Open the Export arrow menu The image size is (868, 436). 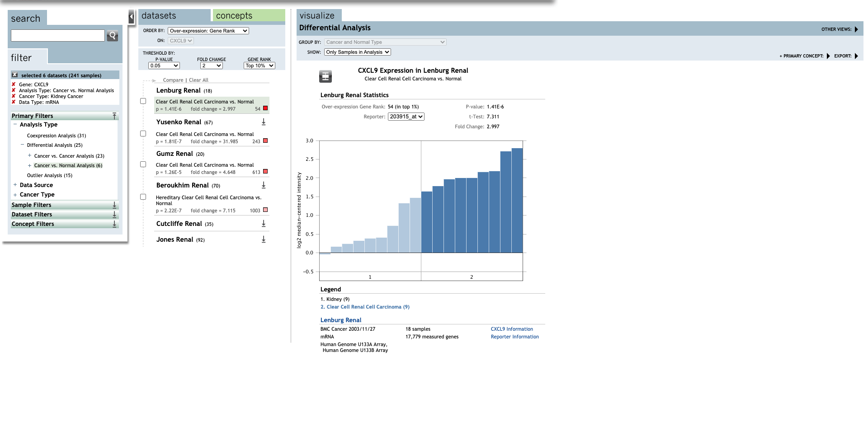(856, 56)
